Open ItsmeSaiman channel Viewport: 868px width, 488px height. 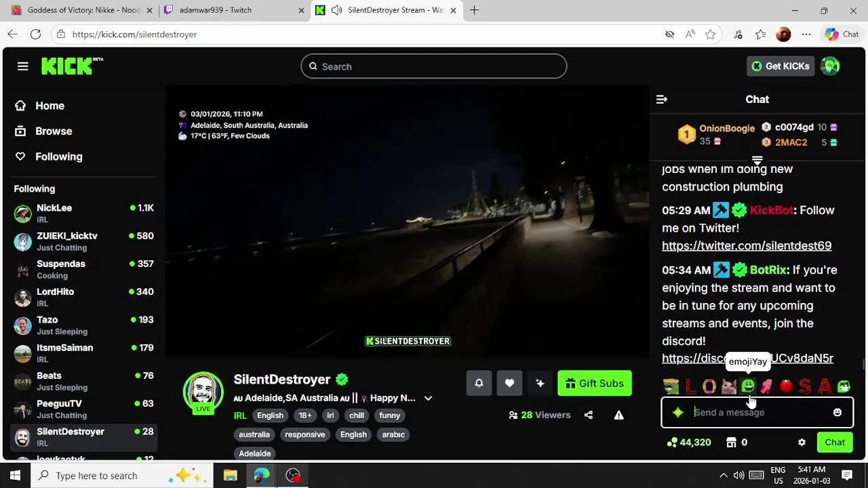[84, 353]
